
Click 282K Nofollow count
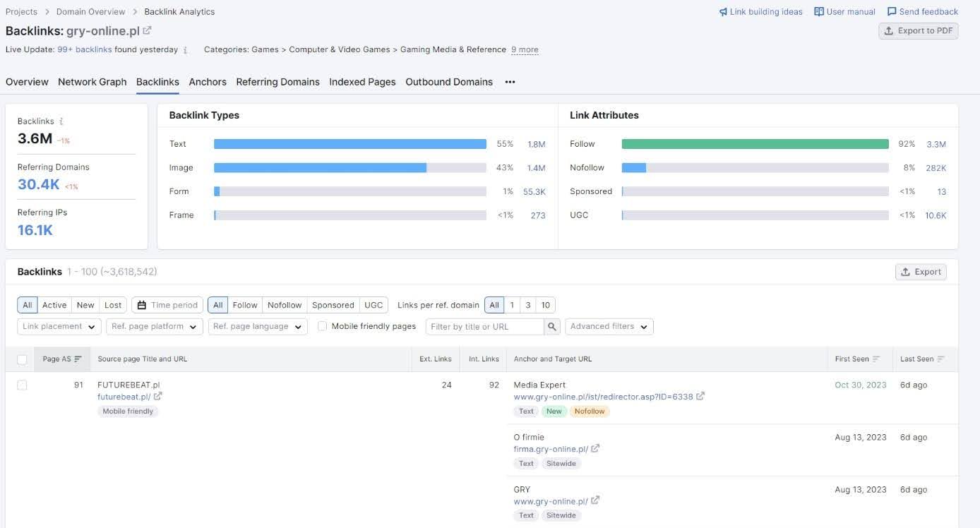tap(936, 168)
